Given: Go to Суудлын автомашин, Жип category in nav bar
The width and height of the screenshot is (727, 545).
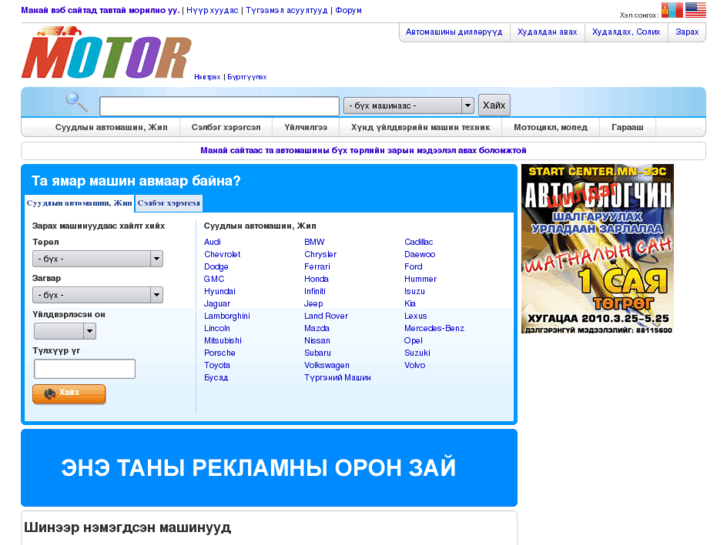Looking at the screenshot, I should point(111,127).
